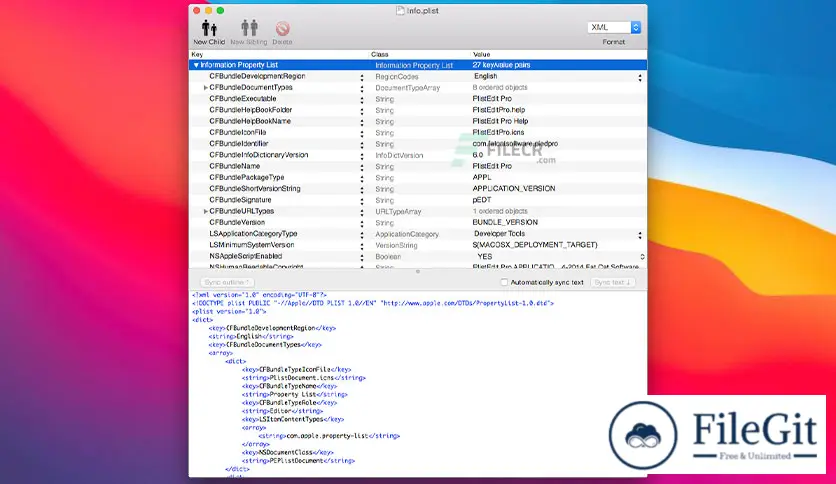This screenshot has width=836, height=484.
Task: Click the 'DocumentTypeArray' class cell
Action: [x=407, y=88]
